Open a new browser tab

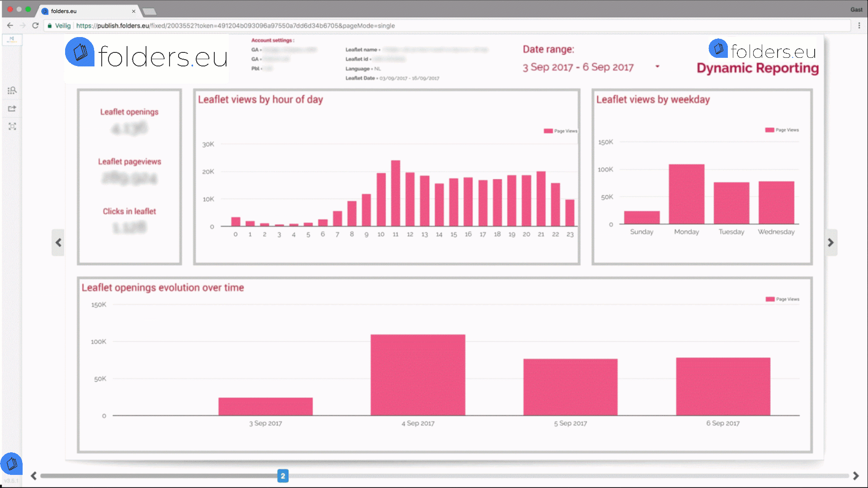click(149, 11)
